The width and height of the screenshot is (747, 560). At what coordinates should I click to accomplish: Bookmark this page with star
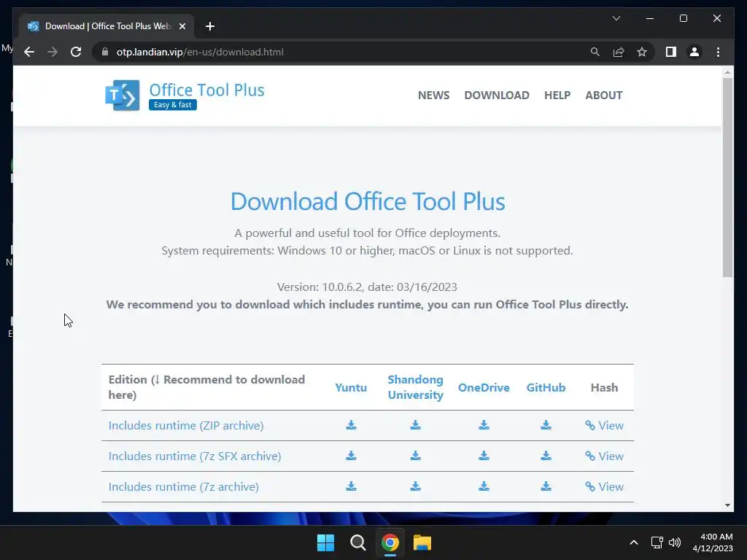642,52
